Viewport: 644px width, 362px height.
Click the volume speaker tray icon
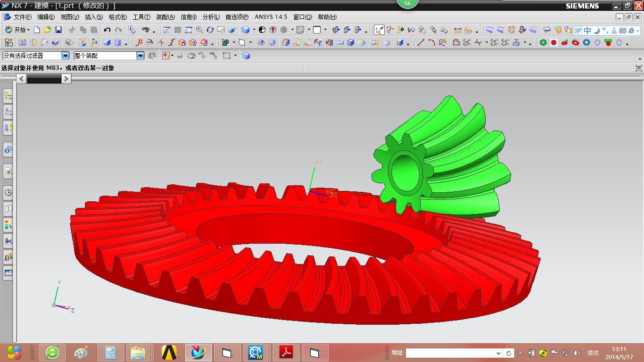coord(577,353)
